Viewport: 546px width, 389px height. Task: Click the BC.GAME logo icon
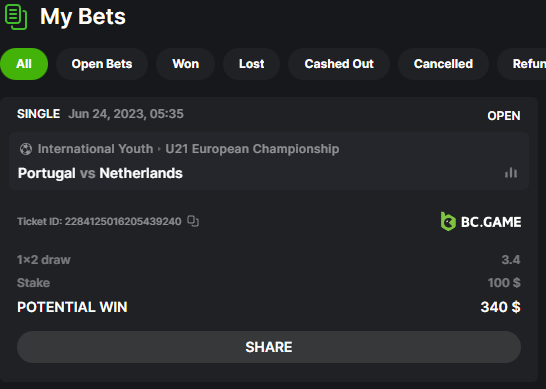click(448, 221)
